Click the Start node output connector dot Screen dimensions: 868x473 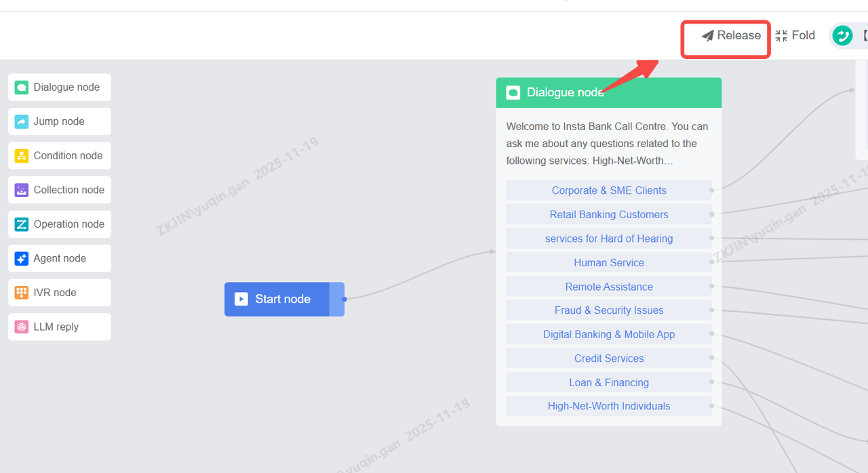pyautogui.click(x=344, y=299)
